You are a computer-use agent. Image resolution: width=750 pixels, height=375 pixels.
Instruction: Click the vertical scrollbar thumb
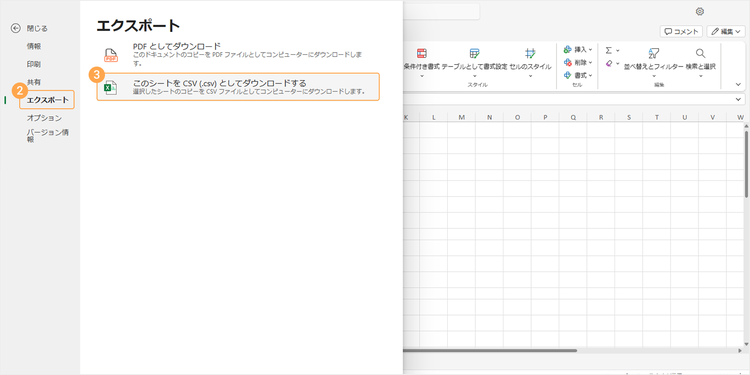(x=746, y=163)
